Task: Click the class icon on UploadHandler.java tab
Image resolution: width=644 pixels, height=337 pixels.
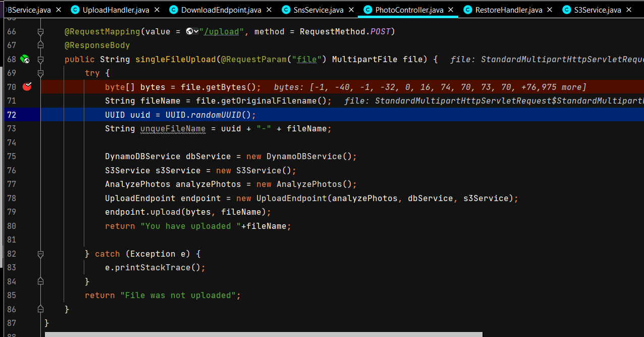Action: point(75,10)
